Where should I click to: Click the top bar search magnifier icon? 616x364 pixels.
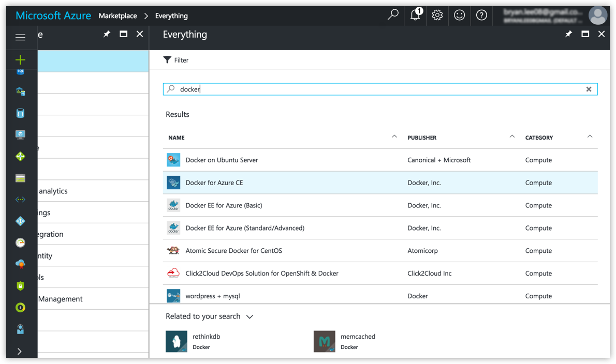point(393,15)
